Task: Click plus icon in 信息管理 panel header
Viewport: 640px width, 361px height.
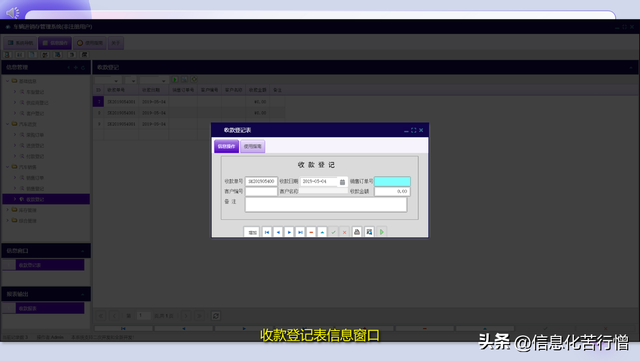Action: pos(76,67)
